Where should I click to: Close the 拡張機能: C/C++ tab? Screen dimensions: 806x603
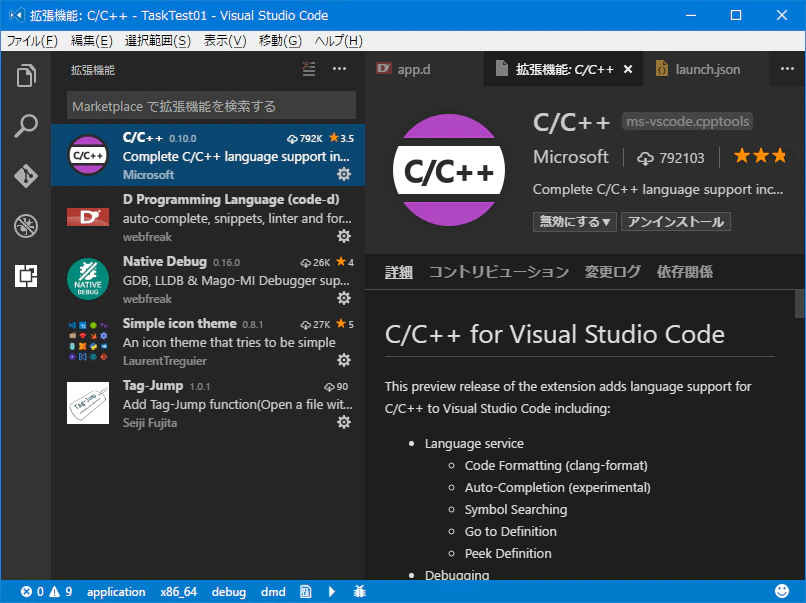point(628,69)
